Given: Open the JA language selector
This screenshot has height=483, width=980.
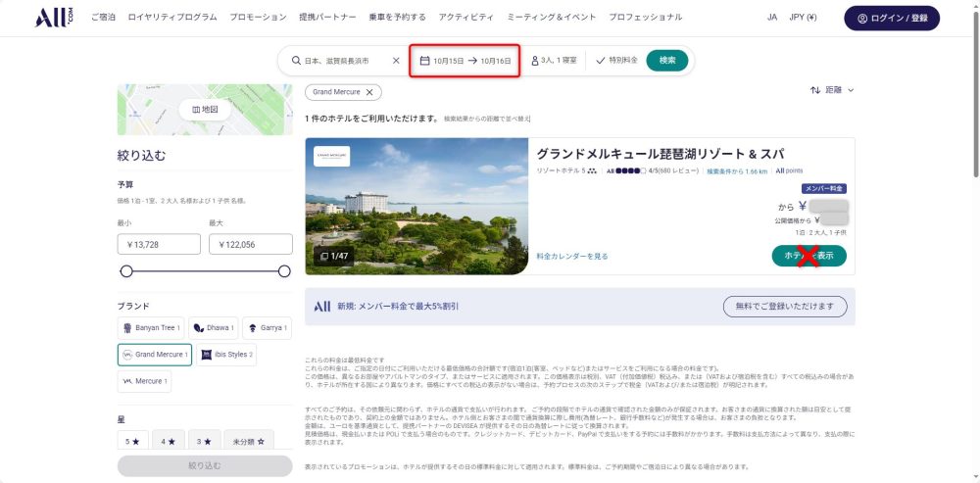Looking at the screenshot, I should click(772, 18).
